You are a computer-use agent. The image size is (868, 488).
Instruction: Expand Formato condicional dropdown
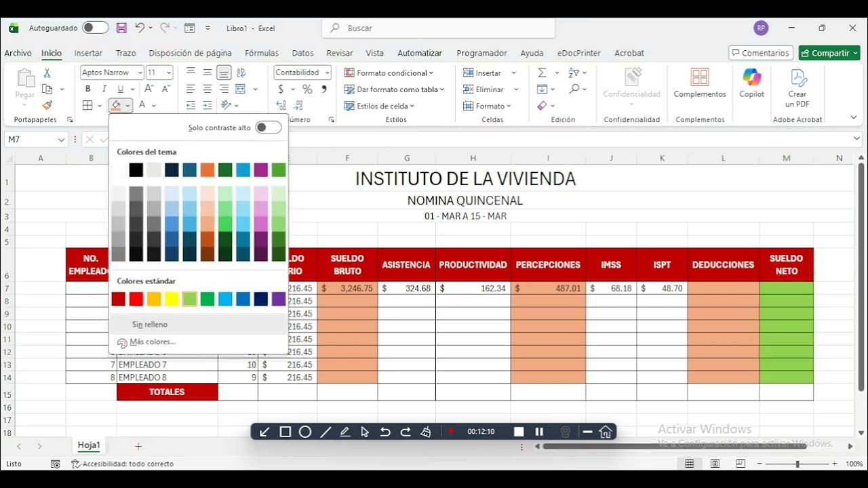pyautogui.click(x=431, y=73)
